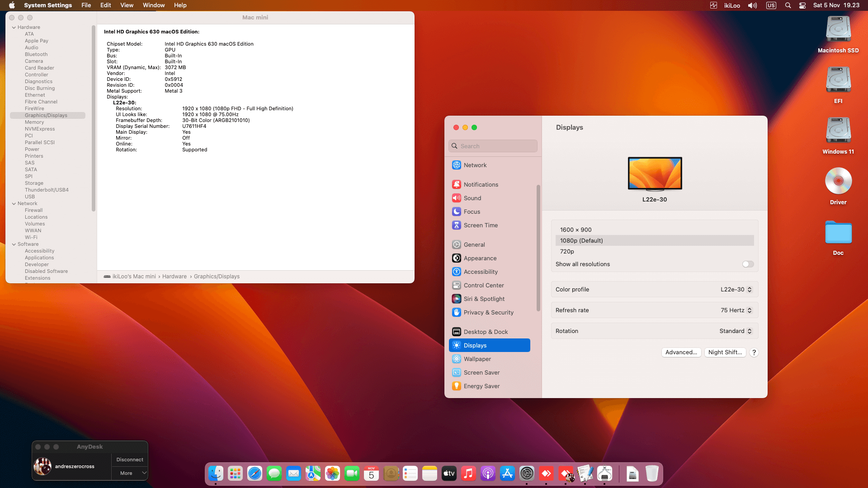Open the Rotation Standard dropdown
The height and width of the screenshot is (488, 868).
(x=736, y=331)
